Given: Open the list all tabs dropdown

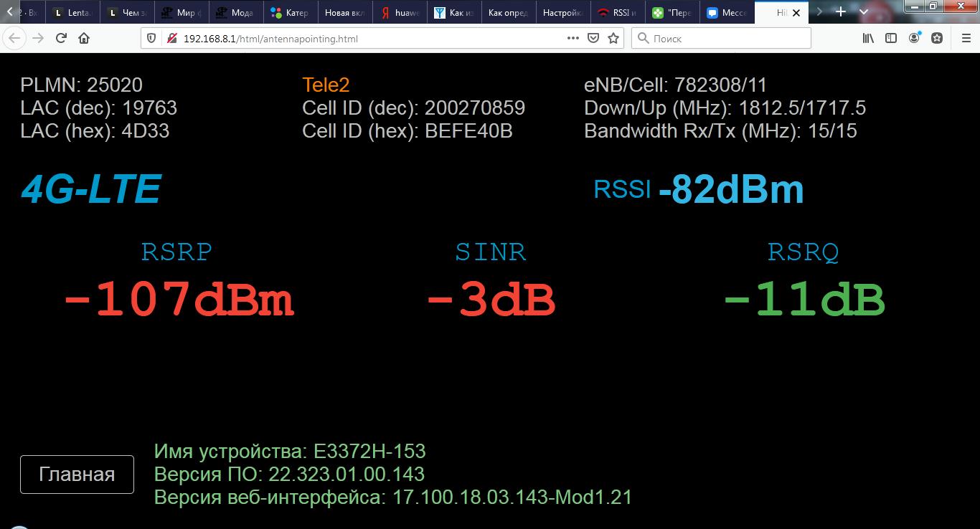Looking at the screenshot, I should point(864,12).
